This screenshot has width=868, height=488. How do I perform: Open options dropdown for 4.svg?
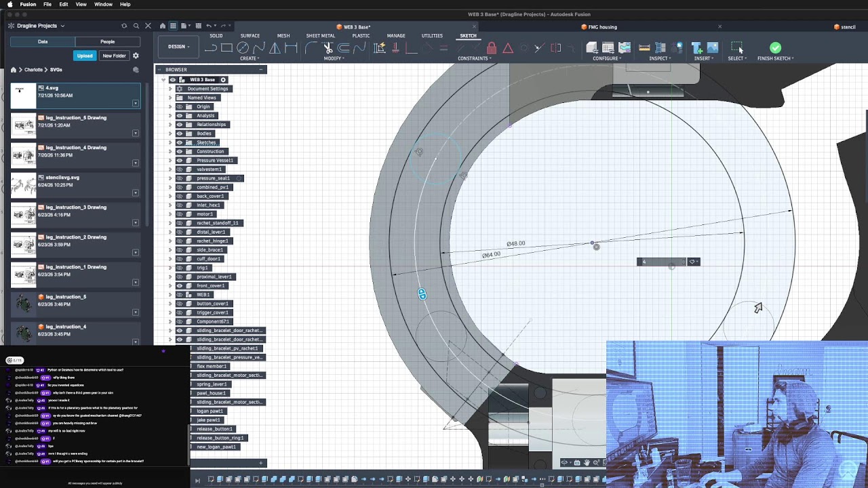click(x=136, y=103)
